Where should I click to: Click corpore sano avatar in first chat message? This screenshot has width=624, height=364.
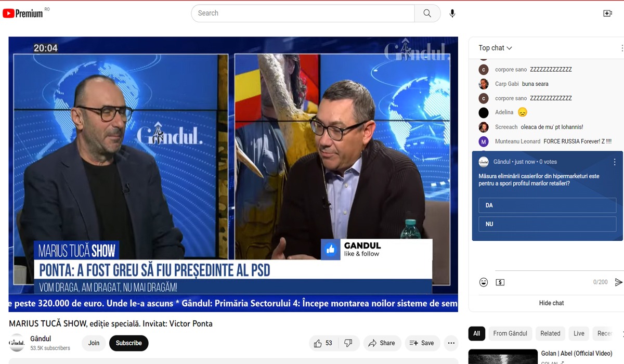tap(484, 70)
